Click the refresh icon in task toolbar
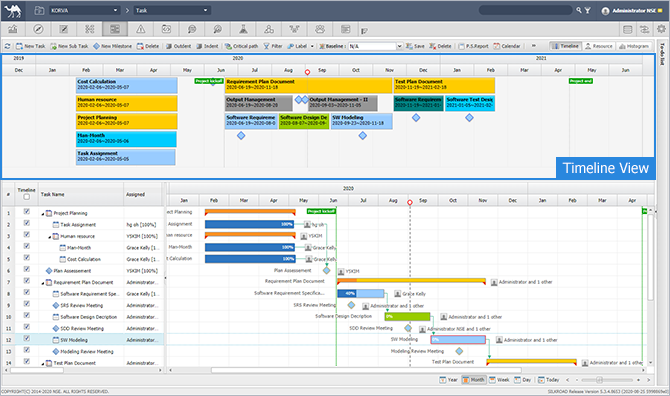The height and width of the screenshot is (396, 670). (x=7, y=46)
